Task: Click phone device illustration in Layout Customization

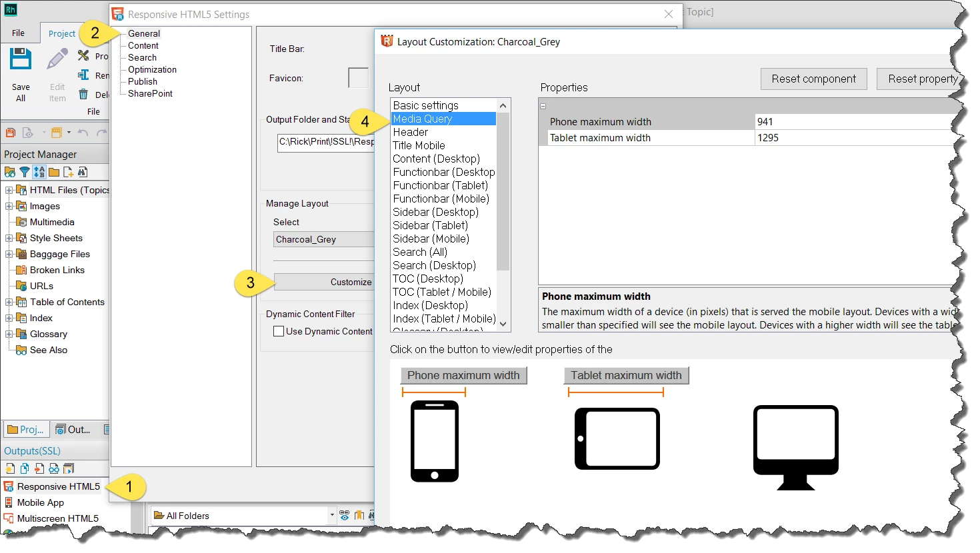Action: click(435, 441)
